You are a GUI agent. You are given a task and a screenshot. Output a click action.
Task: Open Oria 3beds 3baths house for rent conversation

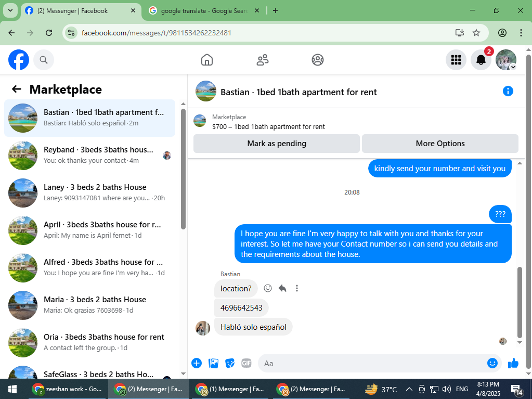tap(89, 343)
